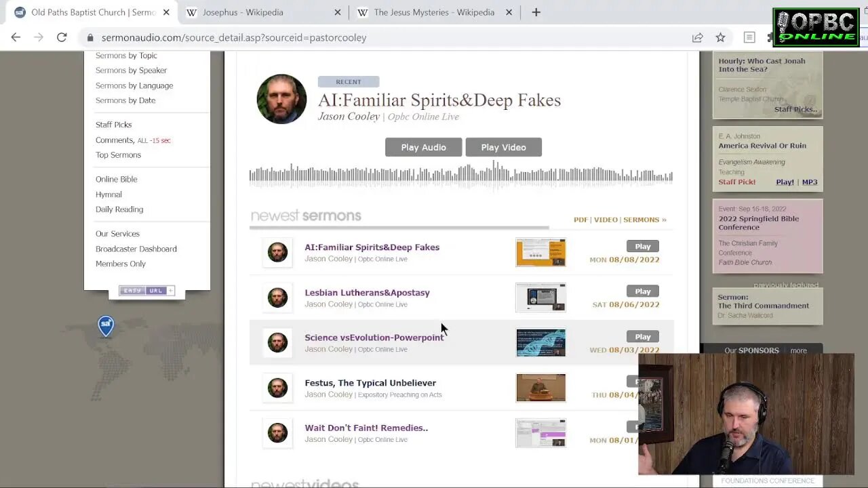This screenshot has height=488, width=868.
Task: Click AI:Familiar Spirits video thumbnail
Action: (x=540, y=252)
